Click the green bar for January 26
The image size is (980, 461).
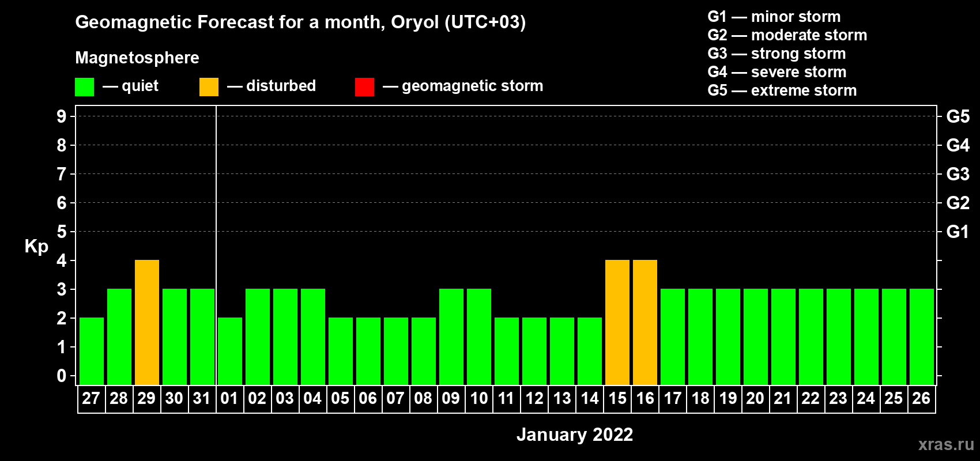[922, 337]
